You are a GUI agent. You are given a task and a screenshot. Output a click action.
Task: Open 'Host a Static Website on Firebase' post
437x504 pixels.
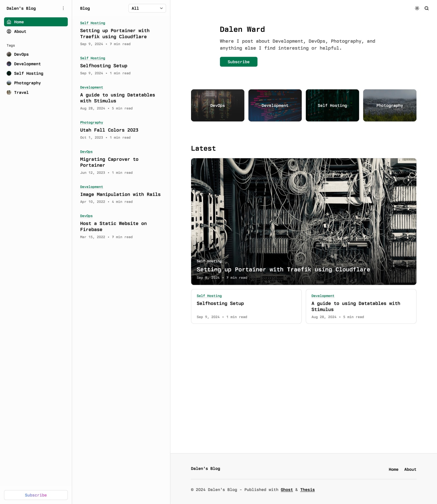point(113,226)
